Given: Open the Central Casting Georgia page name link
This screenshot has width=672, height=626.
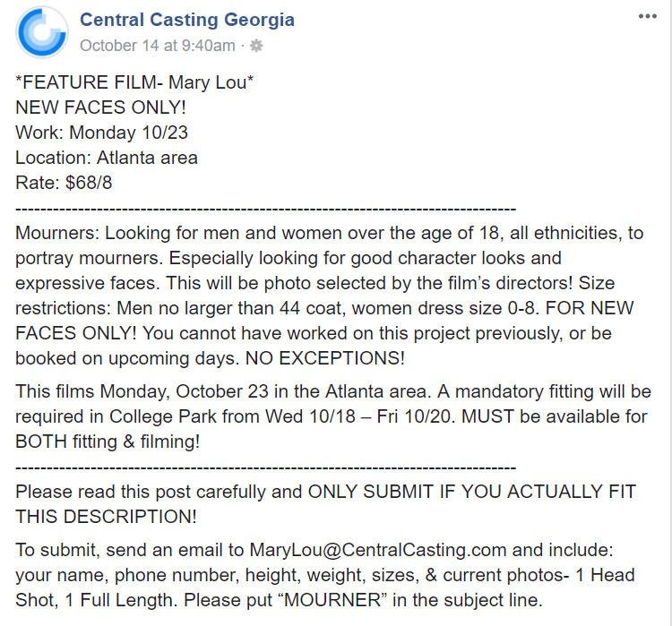Looking at the screenshot, I should pyautogui.click(x=186, y=20).
